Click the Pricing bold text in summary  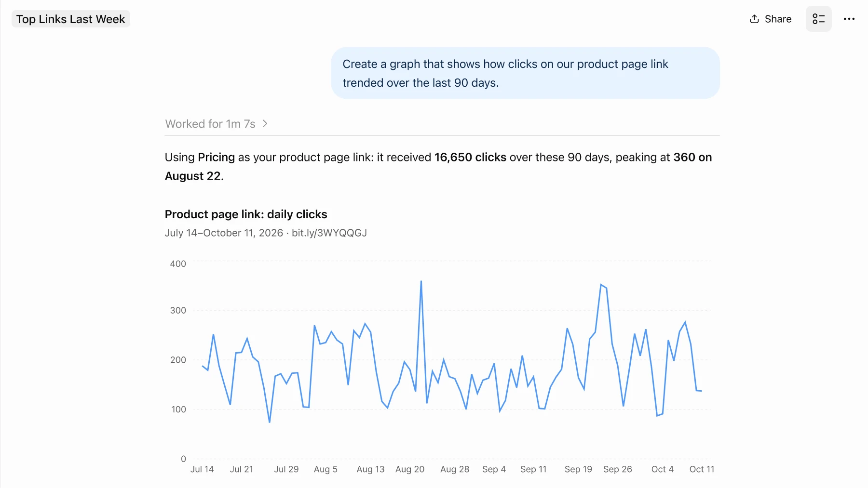click(x=216, y=157)
